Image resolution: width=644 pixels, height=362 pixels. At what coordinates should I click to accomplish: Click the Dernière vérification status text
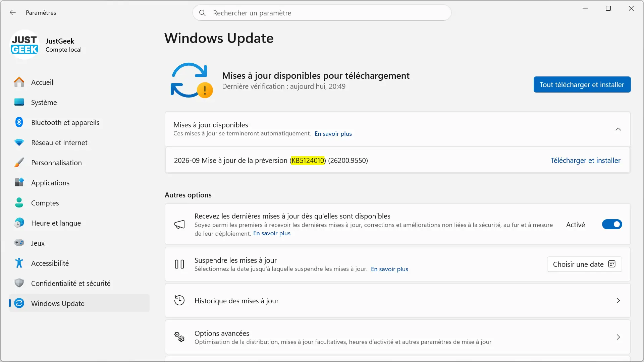pyautogui.click(x=283, y=86)
